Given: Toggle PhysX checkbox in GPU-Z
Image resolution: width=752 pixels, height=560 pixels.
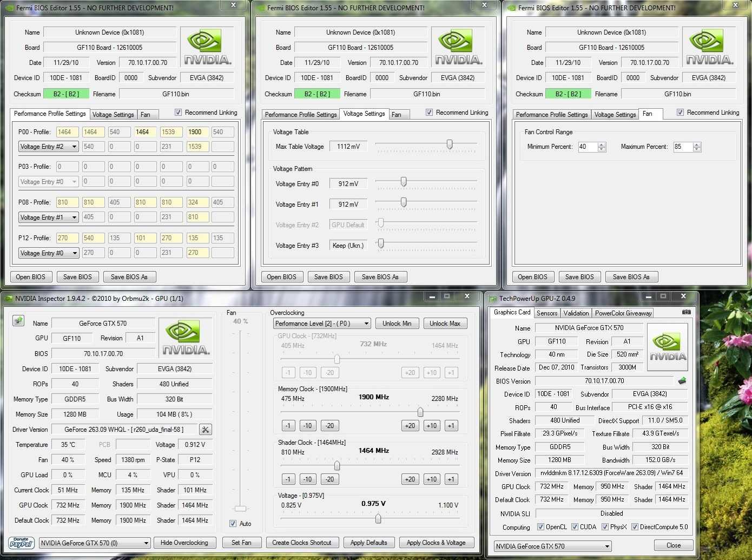Looking at the screenshot, I should click(x=605, y=526).
